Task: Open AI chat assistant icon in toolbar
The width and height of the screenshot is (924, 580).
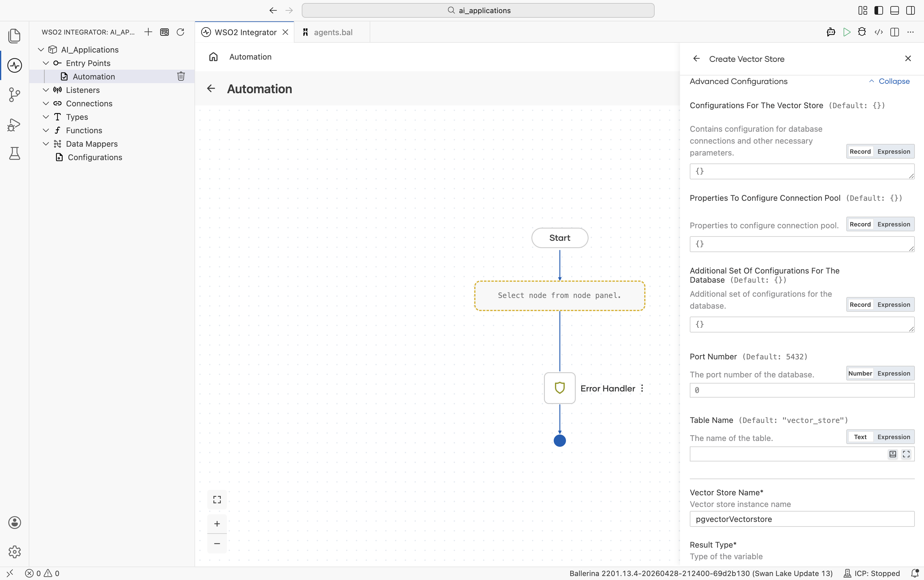Action: tap(831, 32)
